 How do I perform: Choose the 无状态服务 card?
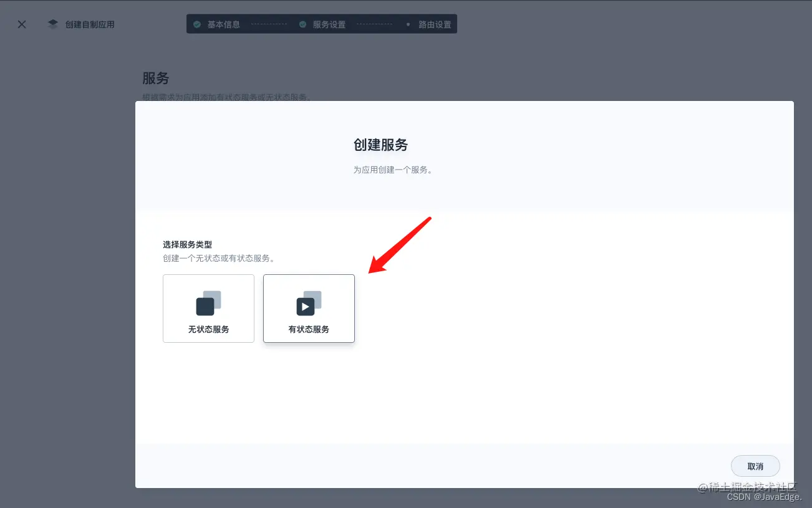(208, 309)
